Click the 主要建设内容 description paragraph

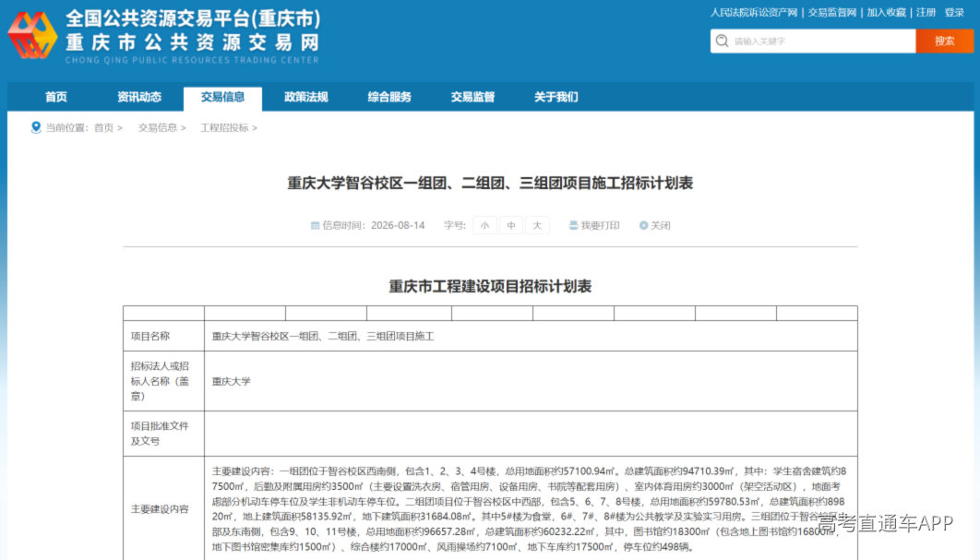pyautogui.click(x=530, y=508)
